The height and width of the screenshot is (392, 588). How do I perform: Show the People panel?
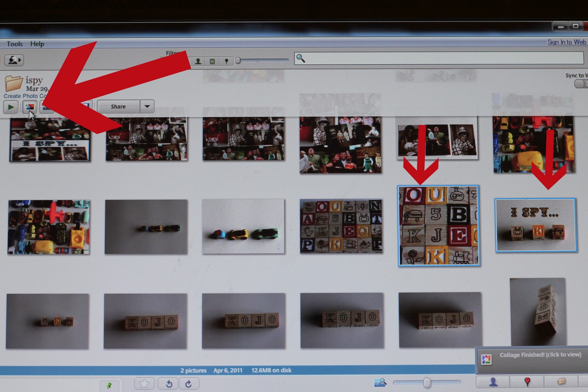pos(493,382)
